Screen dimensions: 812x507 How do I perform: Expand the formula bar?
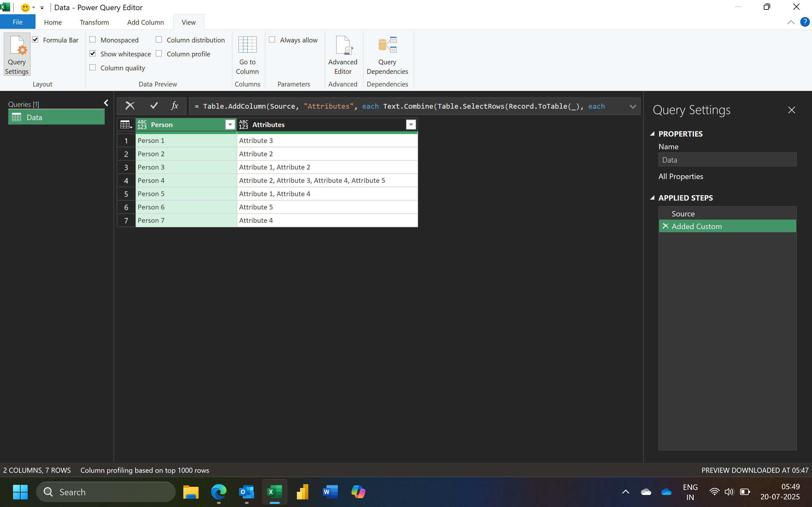tap(632, 107)
